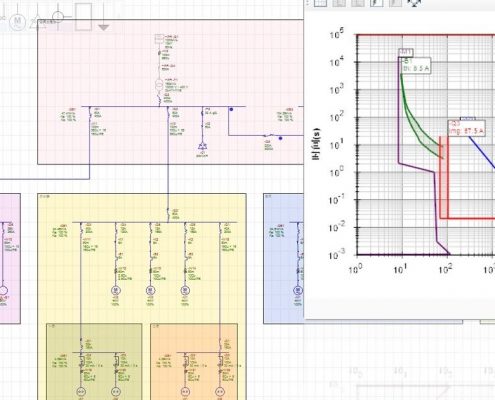The image size is (495, 400).
Task: Click the rectifier symbol below the busbar
Action: point(202,146)
